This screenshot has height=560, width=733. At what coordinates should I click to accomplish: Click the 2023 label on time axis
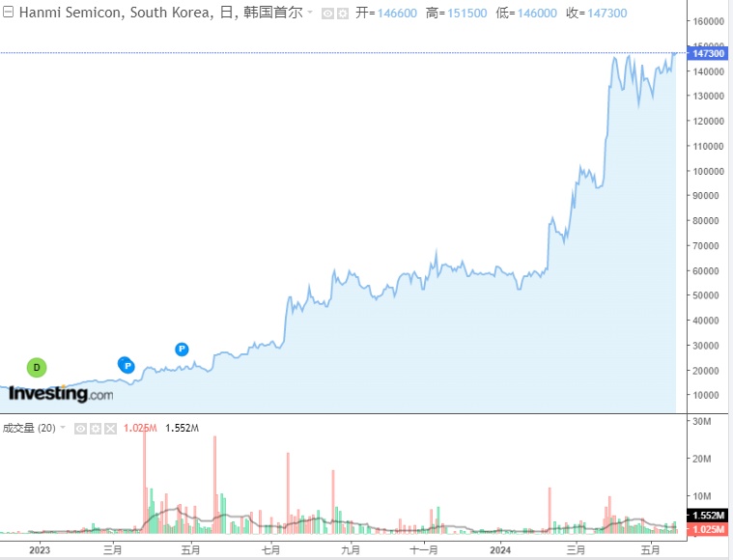(40, 549)
